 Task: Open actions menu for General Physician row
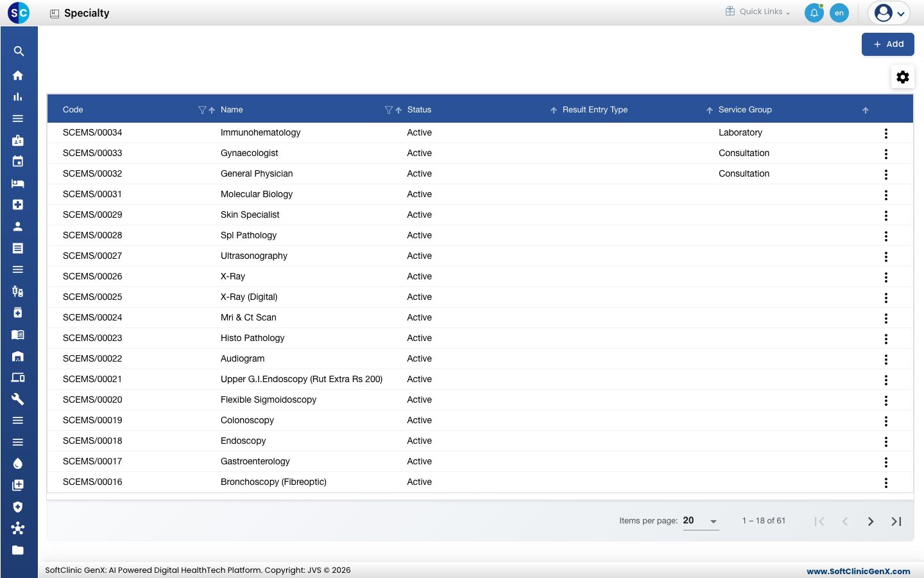point(886,174)
